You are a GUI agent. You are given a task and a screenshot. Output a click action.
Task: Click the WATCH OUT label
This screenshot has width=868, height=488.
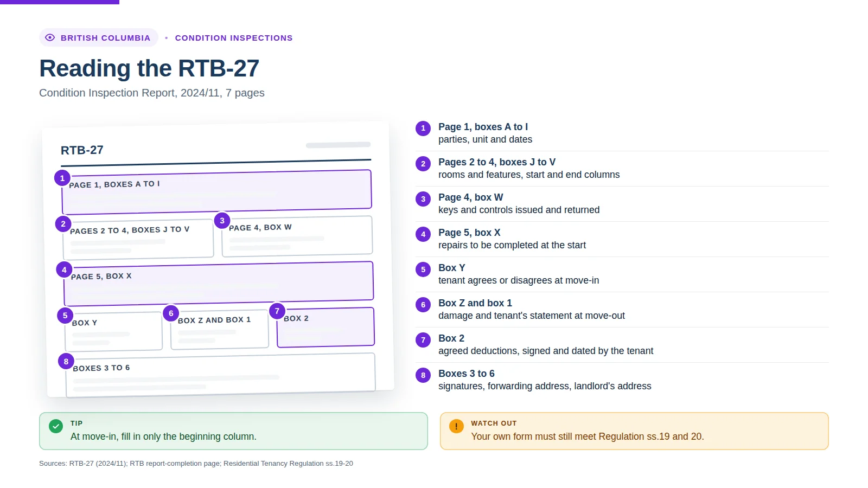click(x=494, y=423)
